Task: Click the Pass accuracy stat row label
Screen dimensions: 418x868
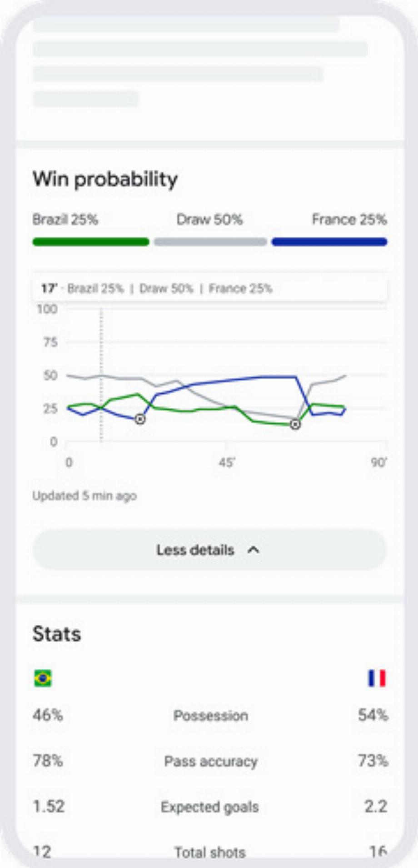Action: click(x=211, y=761)
